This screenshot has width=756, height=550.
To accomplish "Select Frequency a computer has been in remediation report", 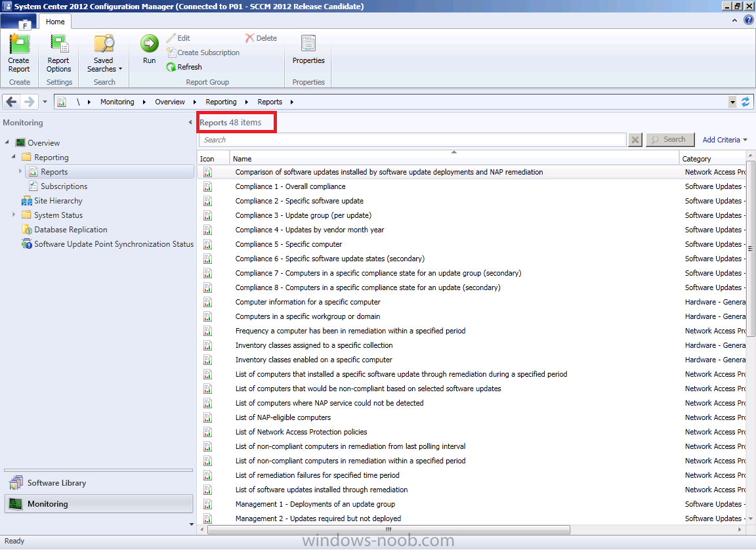I will coord(350,331).
